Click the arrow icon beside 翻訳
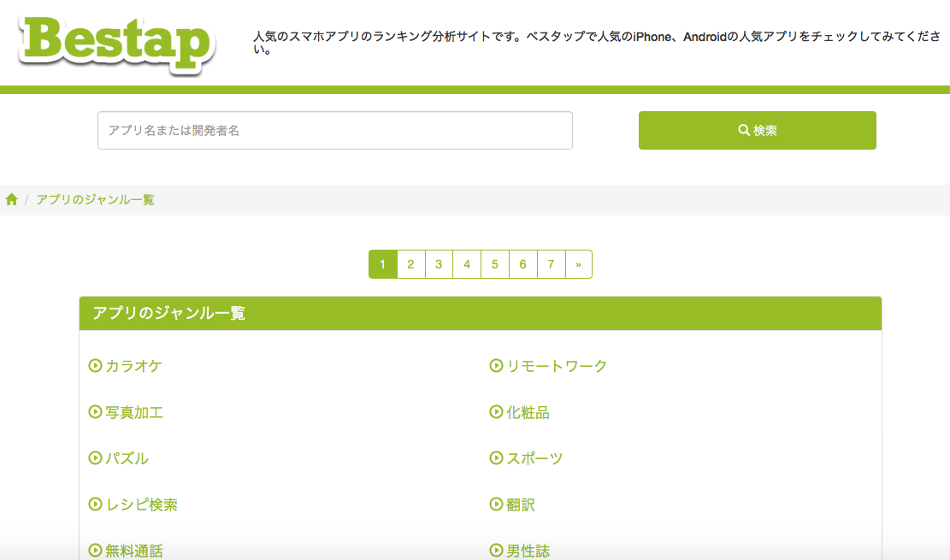950x560 pixels. [494, 504]
